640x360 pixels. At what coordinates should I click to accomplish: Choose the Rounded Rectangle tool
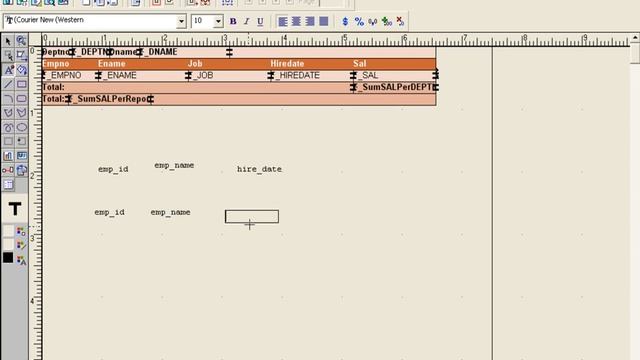22,98
